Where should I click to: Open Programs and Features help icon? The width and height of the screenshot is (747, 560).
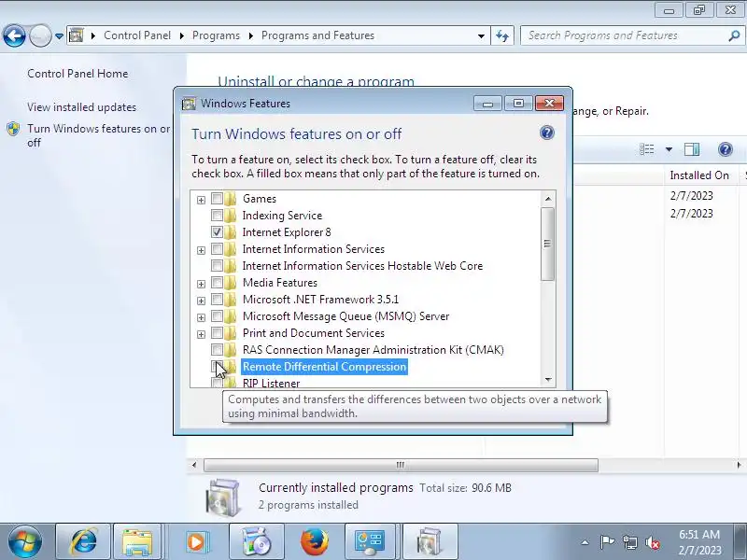[x=726, y=149]
